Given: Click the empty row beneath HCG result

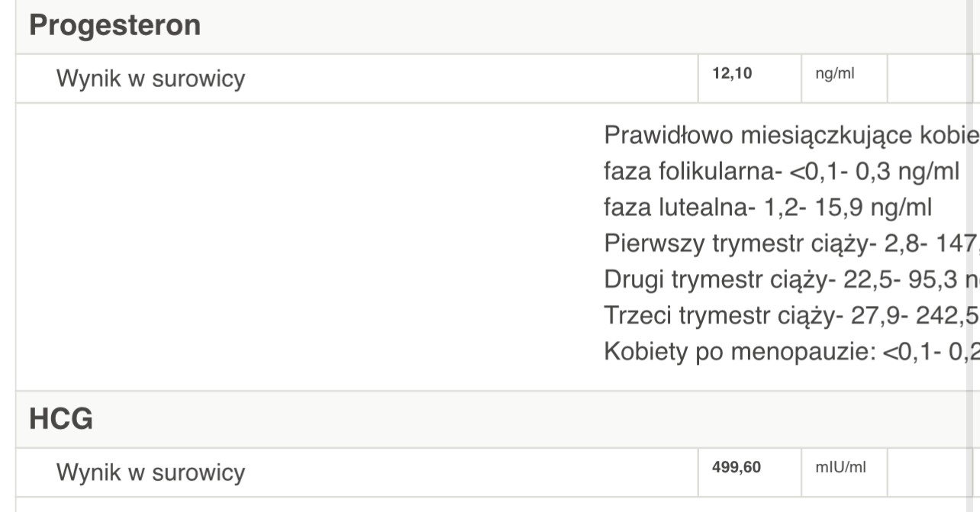Looking at the screenshot, I should pyautogui.click(x=488, y=505).
